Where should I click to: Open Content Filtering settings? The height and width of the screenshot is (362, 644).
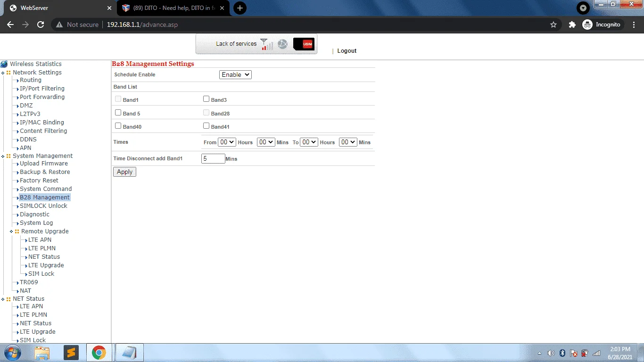[43, 131]
